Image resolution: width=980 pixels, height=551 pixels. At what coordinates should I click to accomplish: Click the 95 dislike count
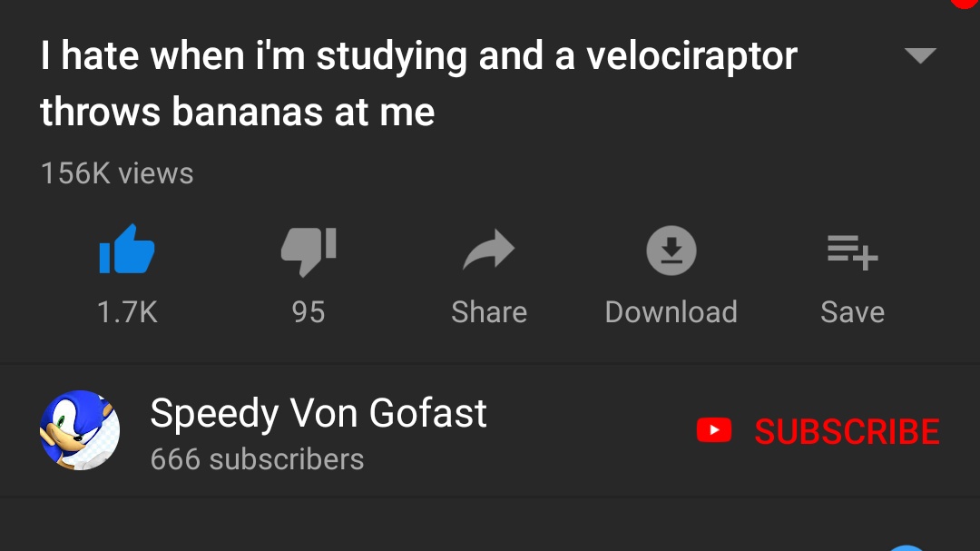point(309,312)
